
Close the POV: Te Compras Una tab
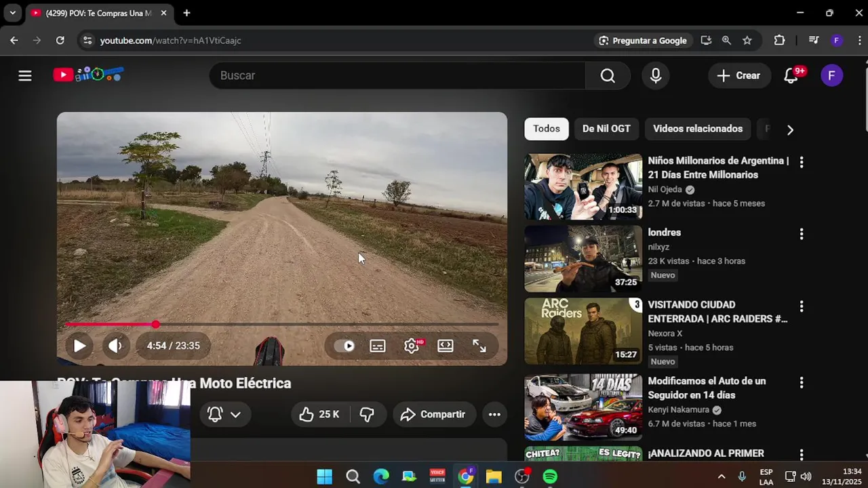pyautogui.click(x=163, y=13)
